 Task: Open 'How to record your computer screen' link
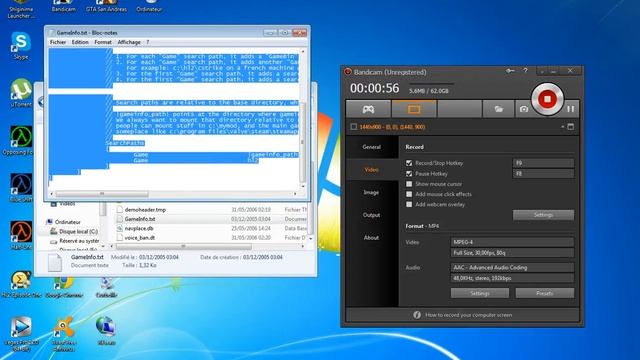(469, 315)
